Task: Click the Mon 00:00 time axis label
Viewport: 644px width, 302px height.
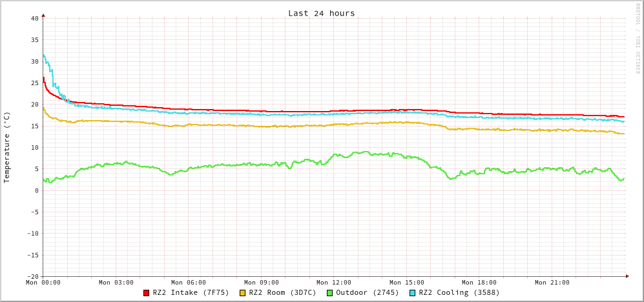Action: (43, 283)
